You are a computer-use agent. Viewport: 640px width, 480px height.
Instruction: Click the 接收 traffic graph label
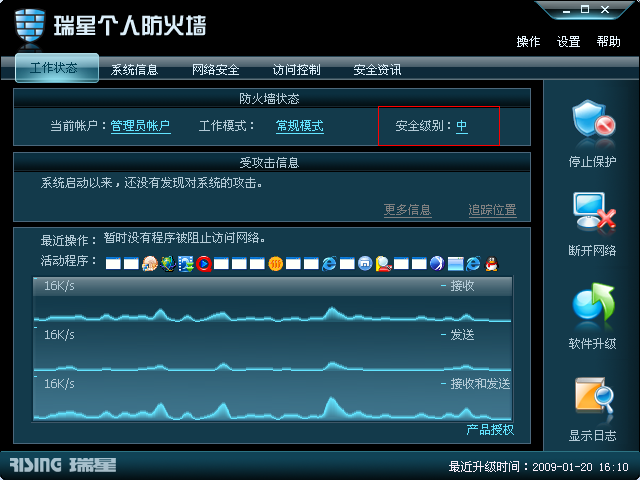462,286
